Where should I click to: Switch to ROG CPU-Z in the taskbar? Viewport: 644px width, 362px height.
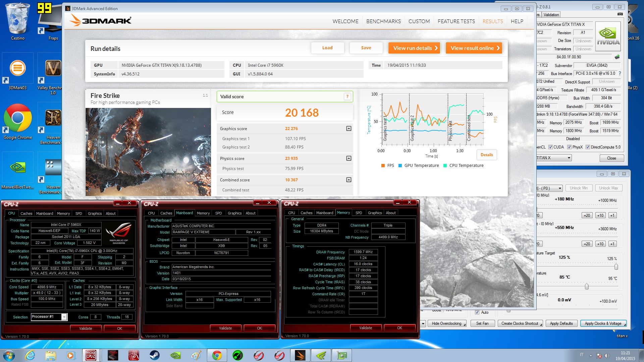point(91,355)
